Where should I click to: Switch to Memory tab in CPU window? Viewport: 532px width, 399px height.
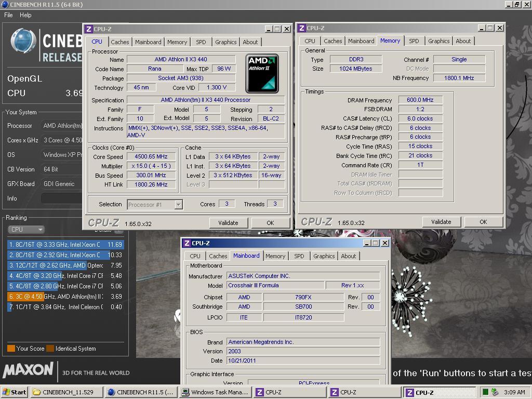tap(177, 42)
